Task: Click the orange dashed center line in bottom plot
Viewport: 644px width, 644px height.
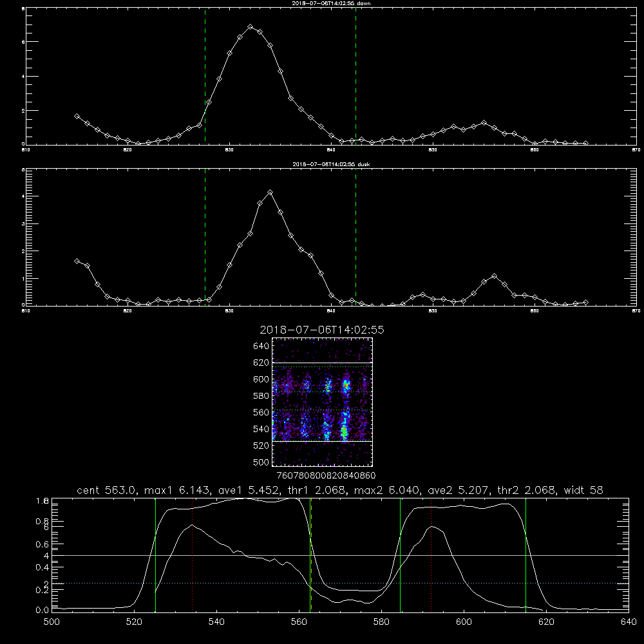Action: point(311,554)
